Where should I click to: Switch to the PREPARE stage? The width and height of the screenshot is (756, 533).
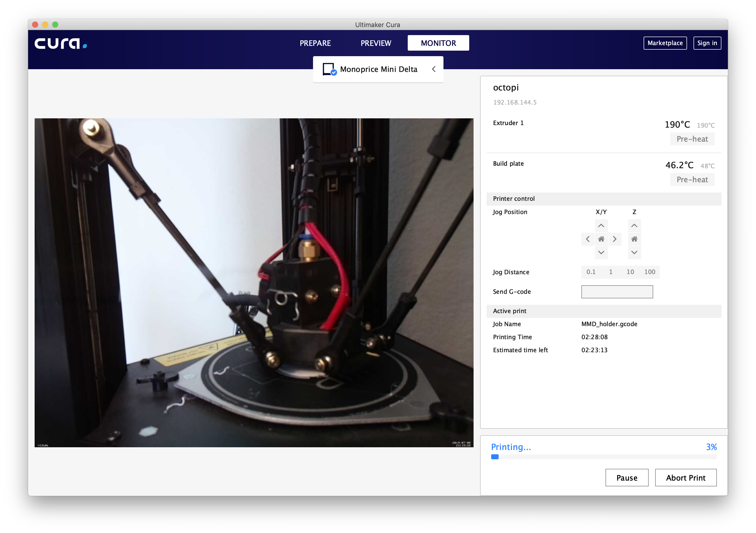(x=315, y=43)
